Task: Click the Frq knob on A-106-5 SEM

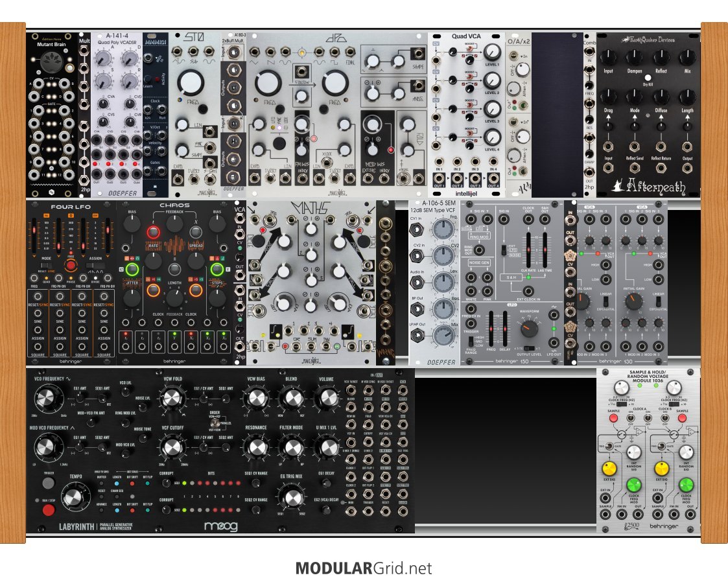Action: (443, 229)
